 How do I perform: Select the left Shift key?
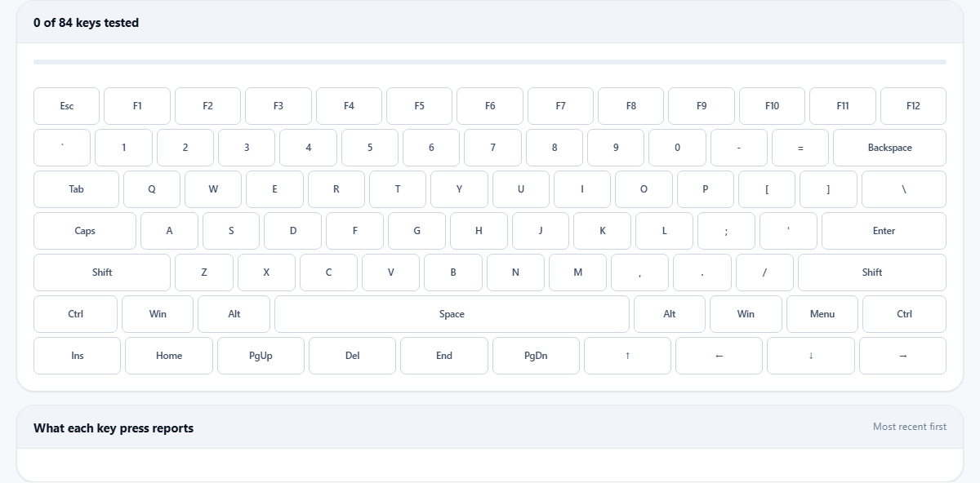point(102,273)
